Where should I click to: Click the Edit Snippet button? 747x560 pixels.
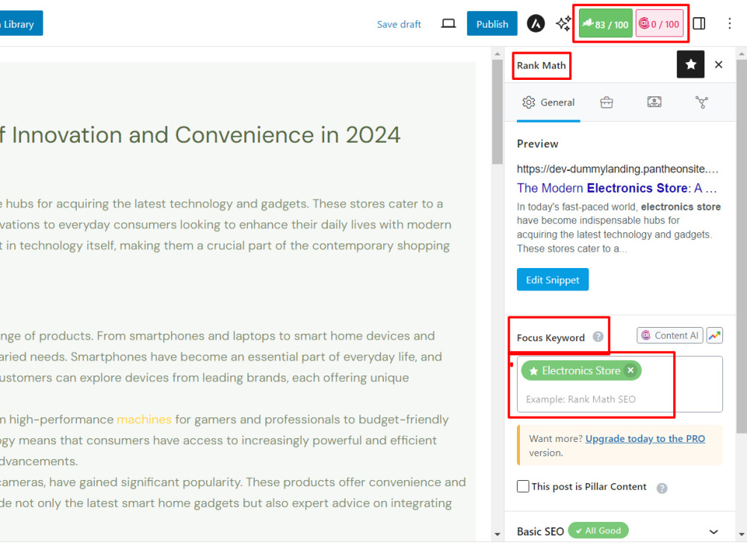553,279
